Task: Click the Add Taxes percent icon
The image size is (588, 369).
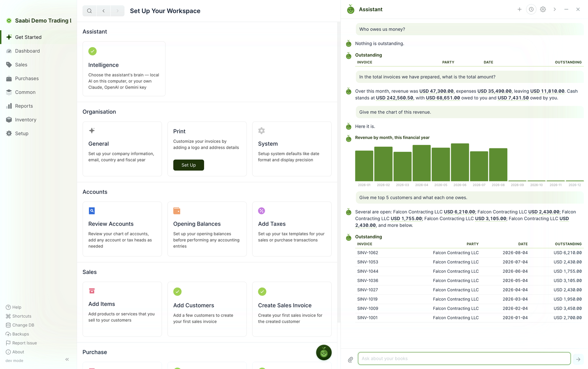Action: [x=262, y=211]
